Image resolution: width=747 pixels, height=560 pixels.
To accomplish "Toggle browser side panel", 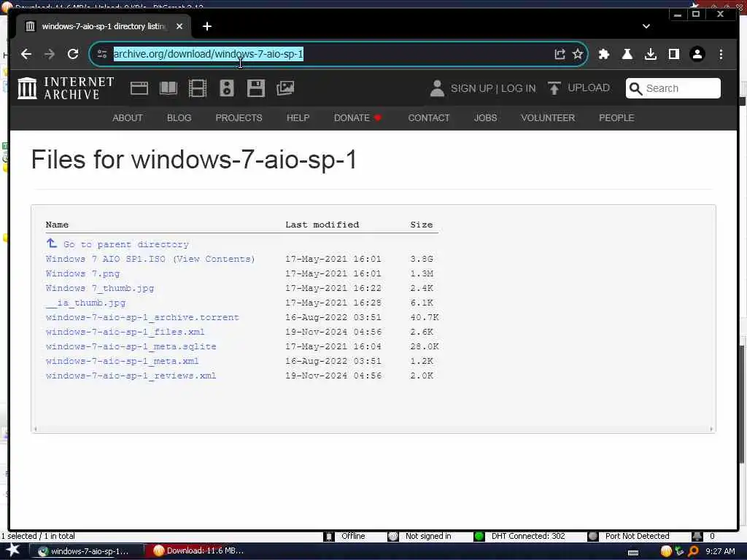I will pos(674,54).
